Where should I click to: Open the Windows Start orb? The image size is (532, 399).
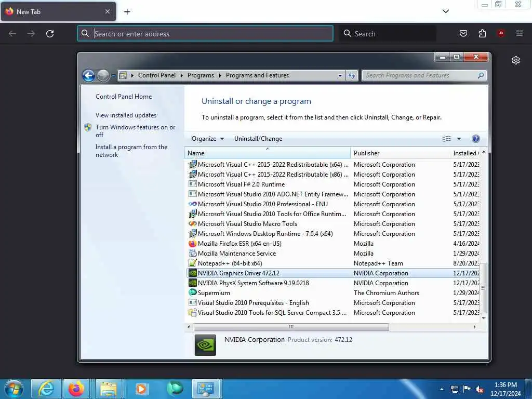click(x=14, y=389)
